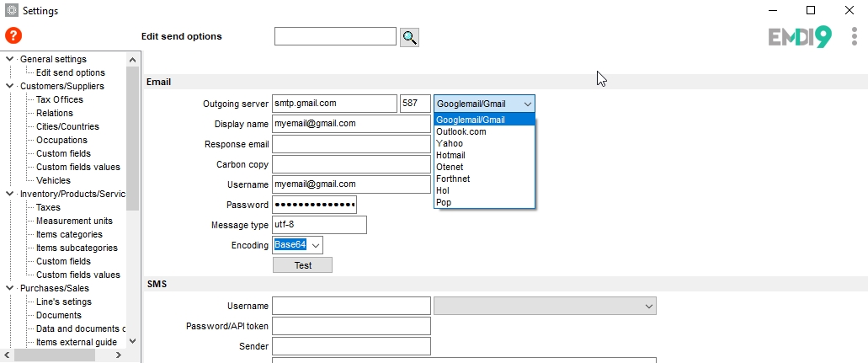Select Hol in the provider list
This screenshot has height=363, width=868.
tap(484, 190)
